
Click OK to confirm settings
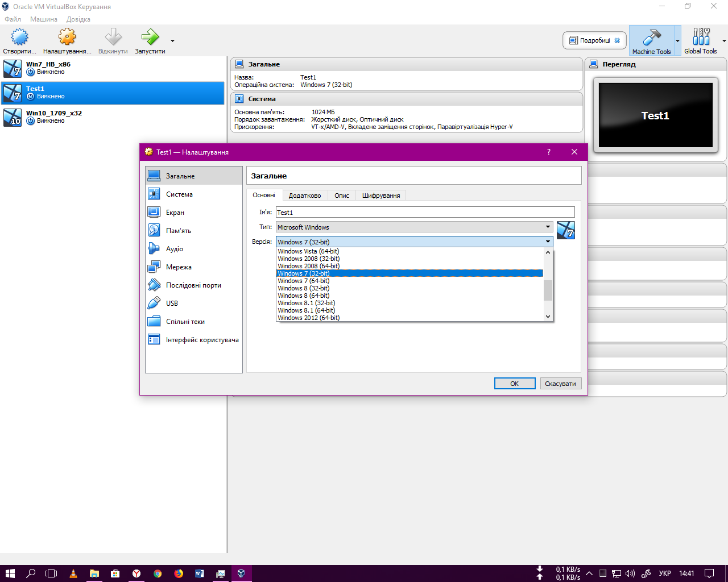(514, 384)
